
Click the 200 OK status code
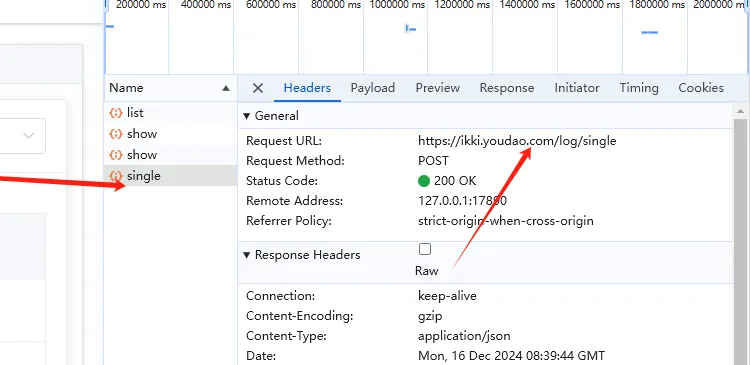coord(455,181)
